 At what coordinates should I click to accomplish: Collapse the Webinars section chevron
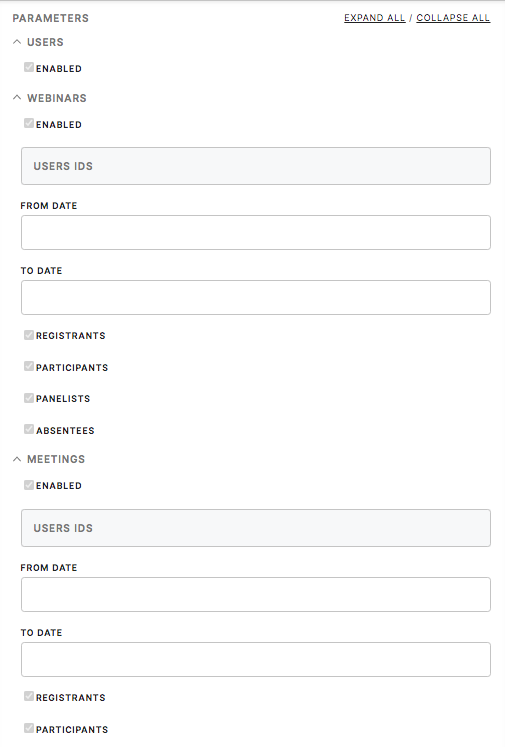coord(17,98)
